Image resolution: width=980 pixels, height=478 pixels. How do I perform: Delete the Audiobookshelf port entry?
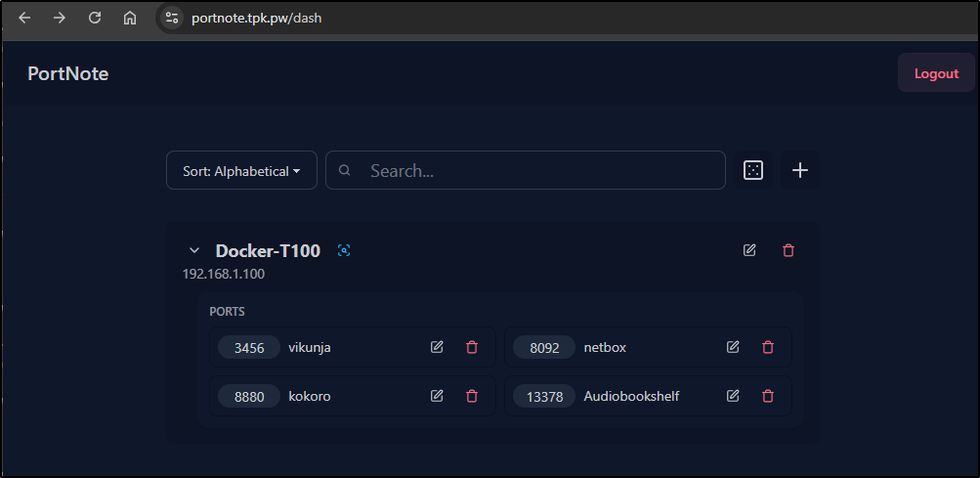coord(768,396)
